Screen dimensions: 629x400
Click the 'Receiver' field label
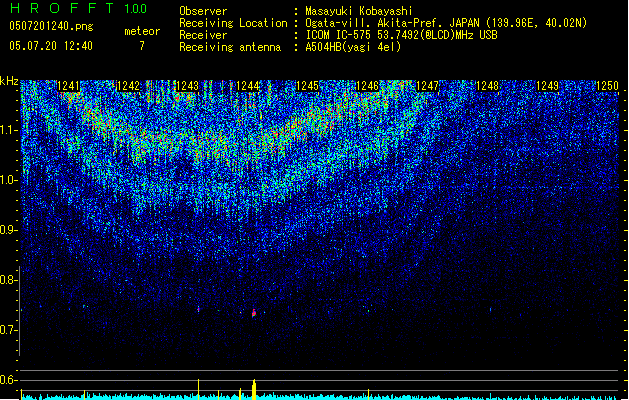(x=203, y=35)
